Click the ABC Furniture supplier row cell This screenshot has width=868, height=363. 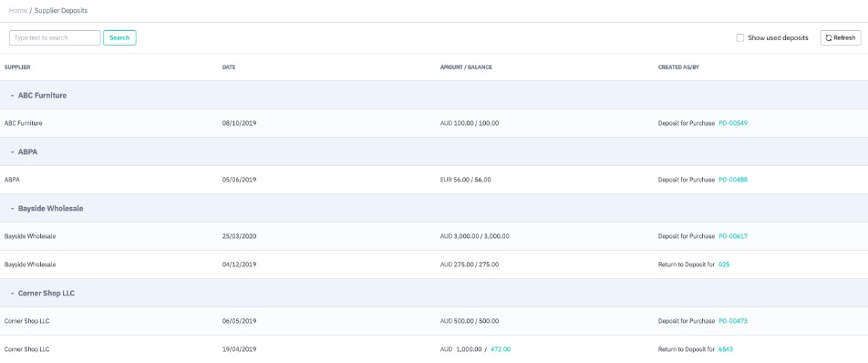point(24,123)
